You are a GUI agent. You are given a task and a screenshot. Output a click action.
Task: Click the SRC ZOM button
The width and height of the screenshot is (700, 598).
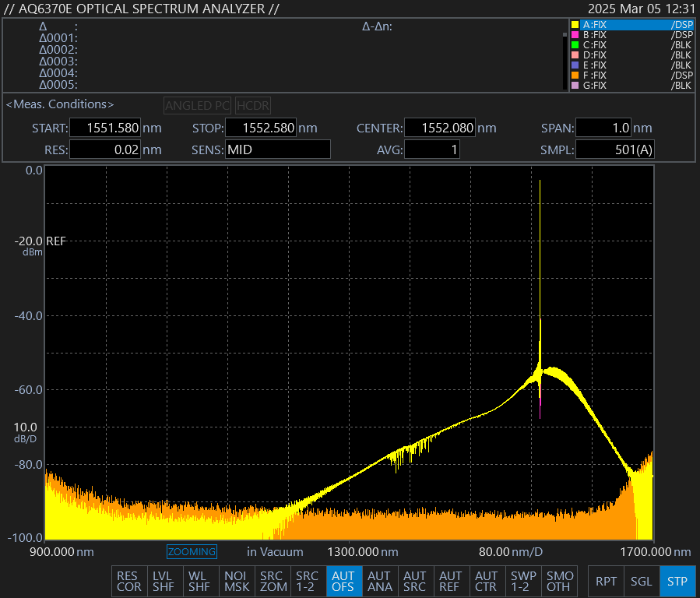(x=273, y=581)
